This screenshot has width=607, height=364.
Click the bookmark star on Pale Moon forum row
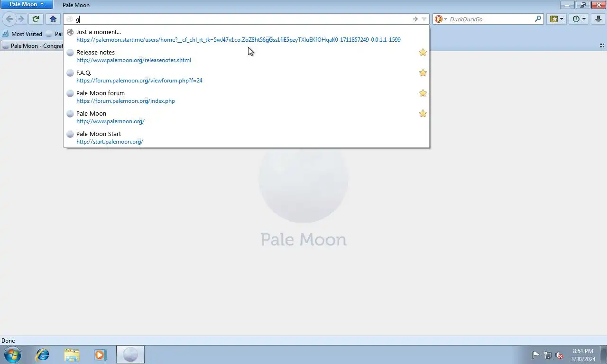[x=423, y=93]
